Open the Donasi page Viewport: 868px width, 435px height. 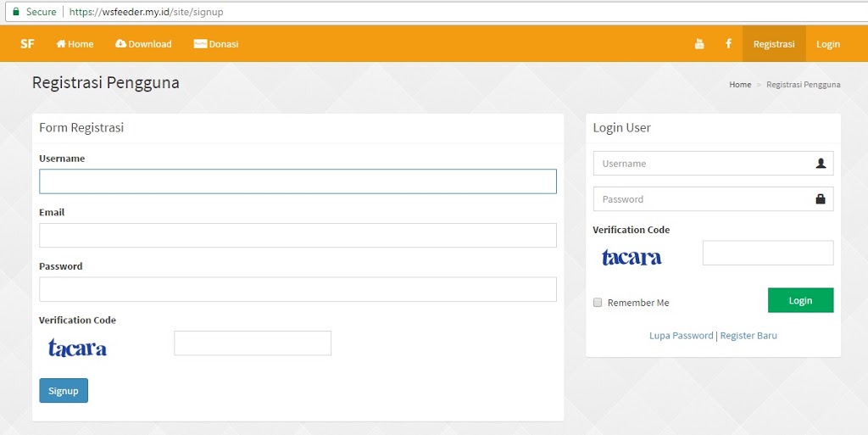[216, 44]
